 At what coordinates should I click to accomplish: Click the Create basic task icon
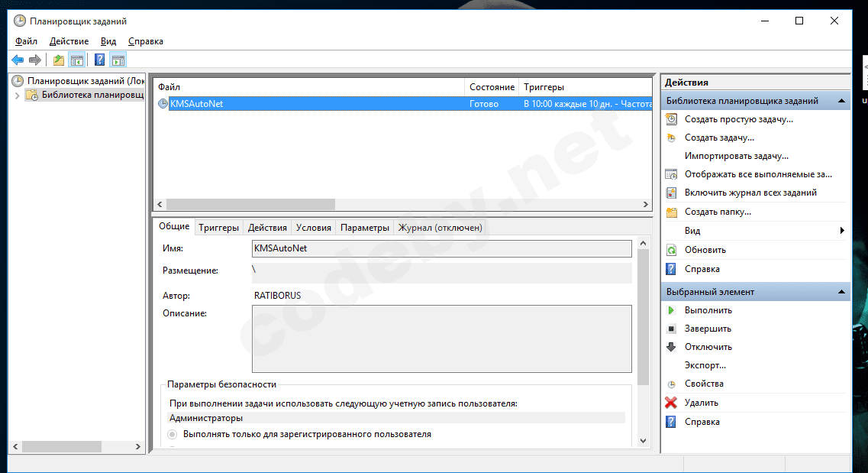click(x=671, y=119)
